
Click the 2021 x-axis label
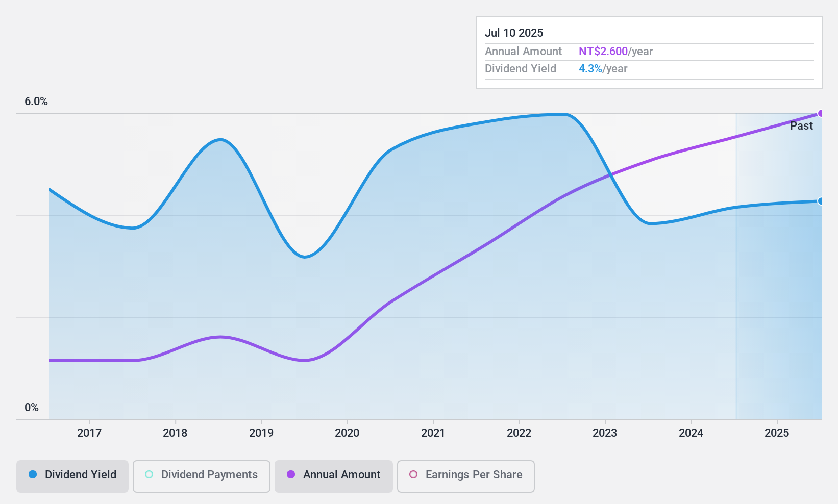click(433, 433)
